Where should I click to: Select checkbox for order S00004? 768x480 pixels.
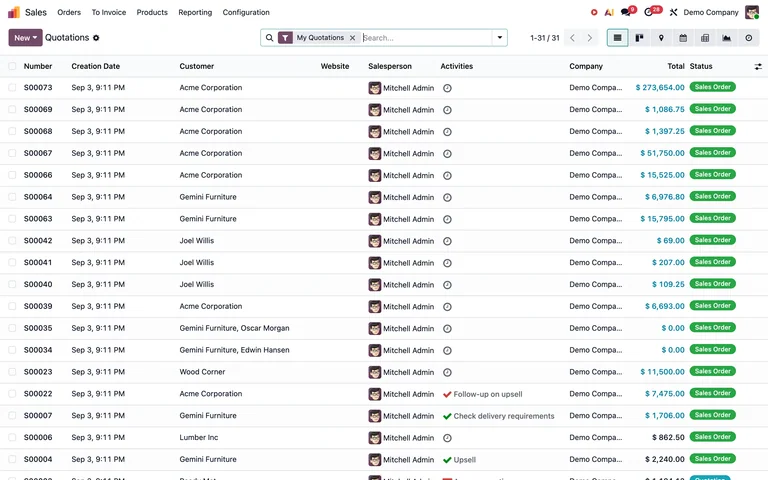pyautogui.click(x=12, y=459)
